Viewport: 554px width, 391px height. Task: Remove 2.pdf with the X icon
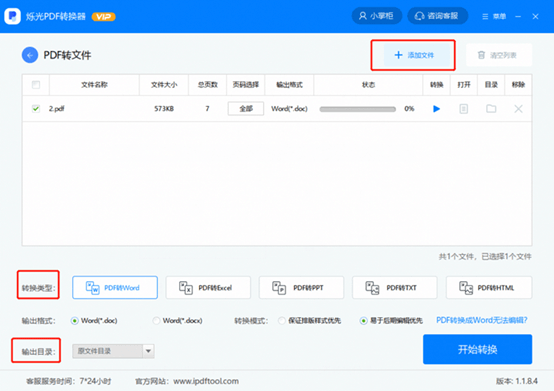coord(518,109)
